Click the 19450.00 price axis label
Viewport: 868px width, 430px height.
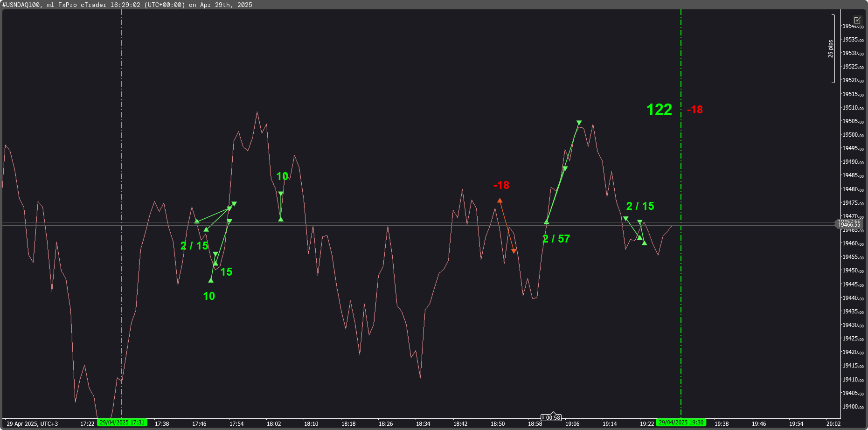point(853,270)
